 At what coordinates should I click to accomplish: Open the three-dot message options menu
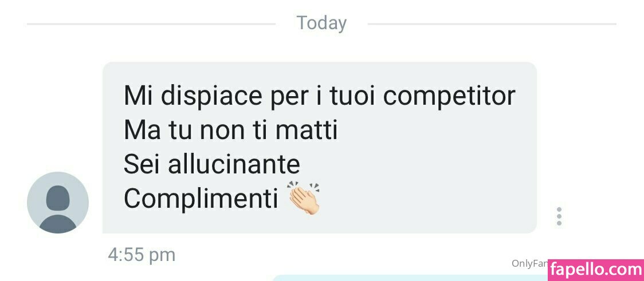click(559, 216)
